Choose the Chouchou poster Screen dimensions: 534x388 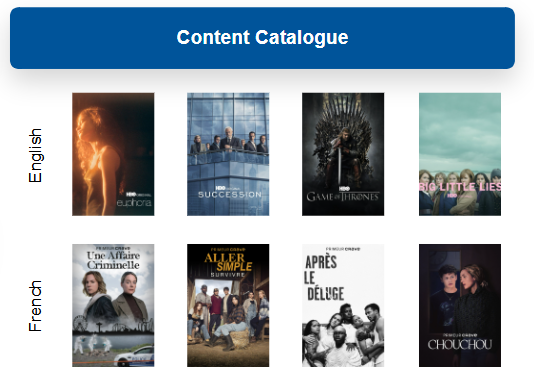[460, 305]
